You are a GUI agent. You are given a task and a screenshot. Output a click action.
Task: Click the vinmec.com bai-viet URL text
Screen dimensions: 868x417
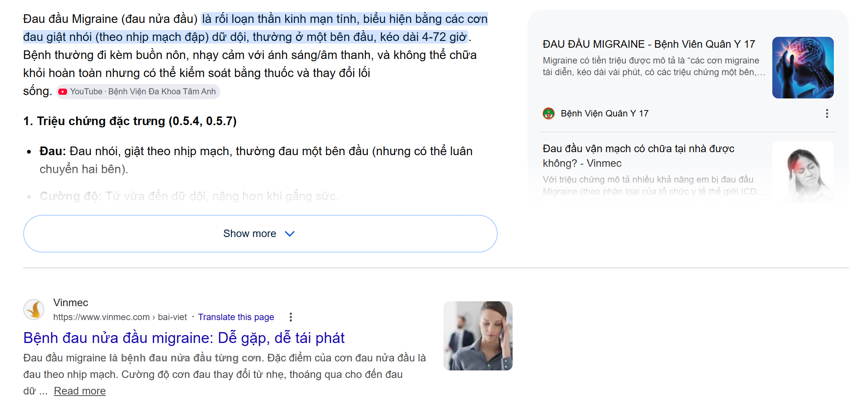coord(120,317)
